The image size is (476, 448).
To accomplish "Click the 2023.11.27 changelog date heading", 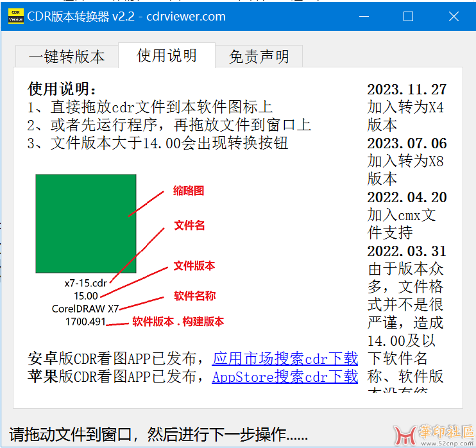I will pyautogui.click(x=407, y=89).
